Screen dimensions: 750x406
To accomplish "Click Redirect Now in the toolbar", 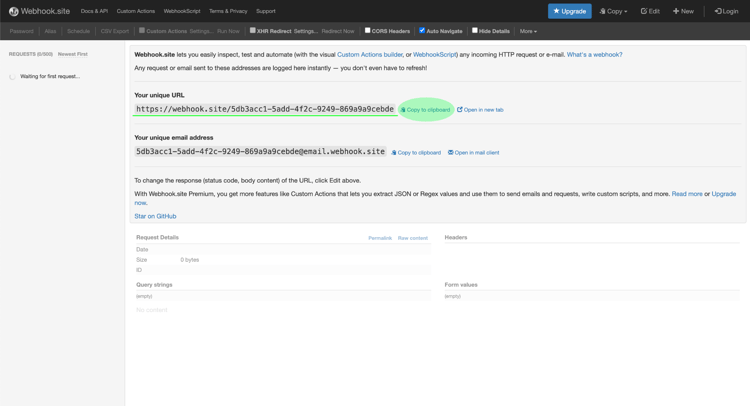I will coord(338,31).
